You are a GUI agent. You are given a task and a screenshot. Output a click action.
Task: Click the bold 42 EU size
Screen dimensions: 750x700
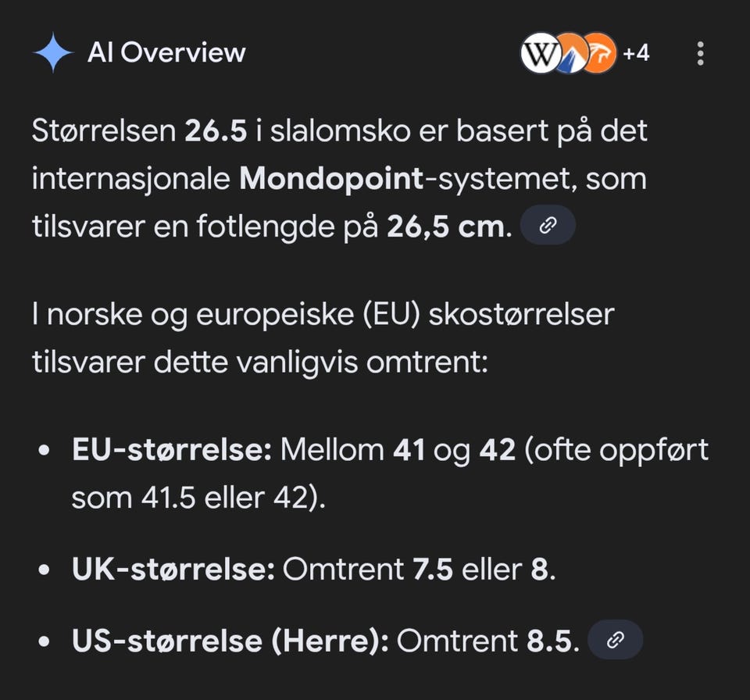coord(496,450)
